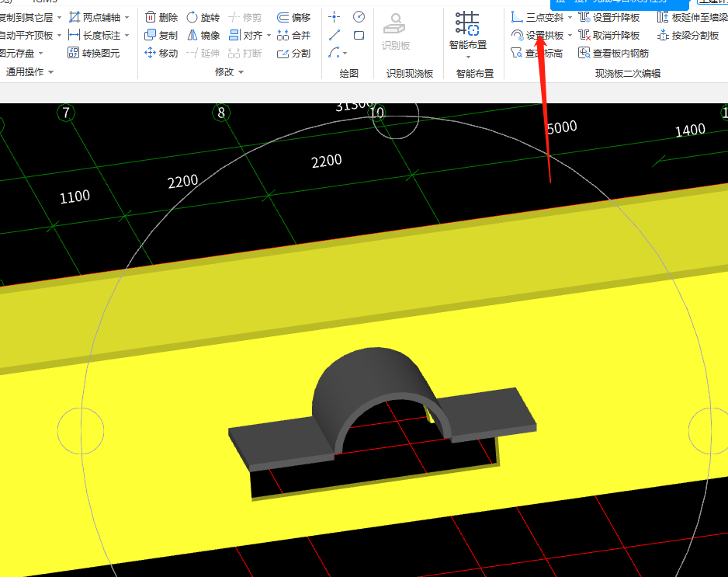
Task: Expand the 通用操作 group dropdown
Action: (x=51, y=72)
